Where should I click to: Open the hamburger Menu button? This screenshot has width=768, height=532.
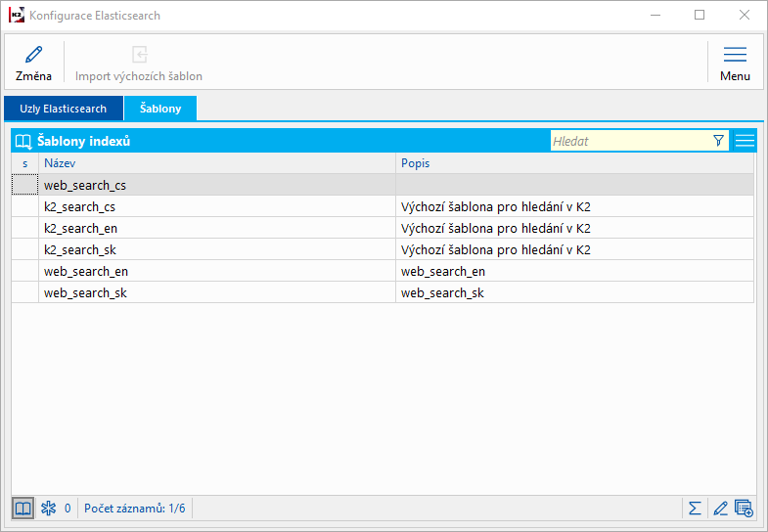click(x=735, y=64)
